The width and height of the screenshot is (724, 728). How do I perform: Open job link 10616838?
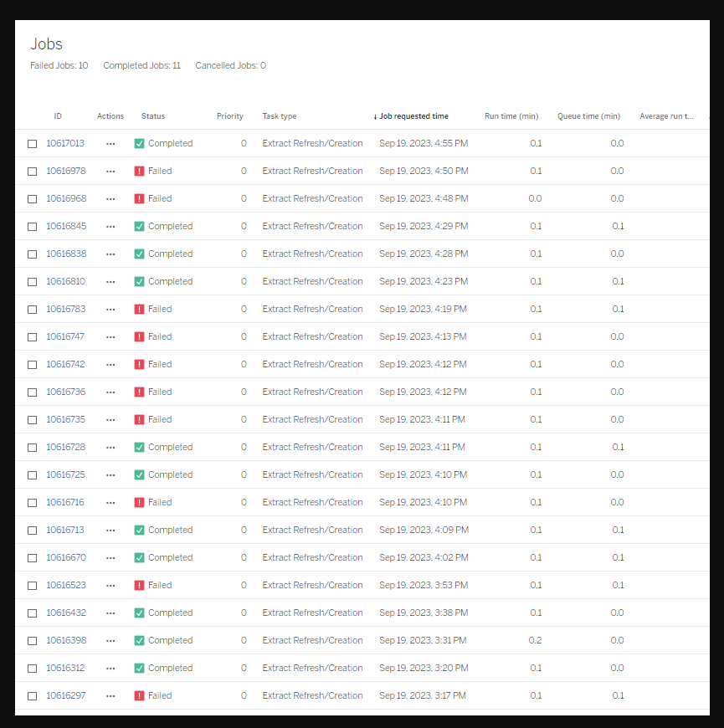pos(66,254)
